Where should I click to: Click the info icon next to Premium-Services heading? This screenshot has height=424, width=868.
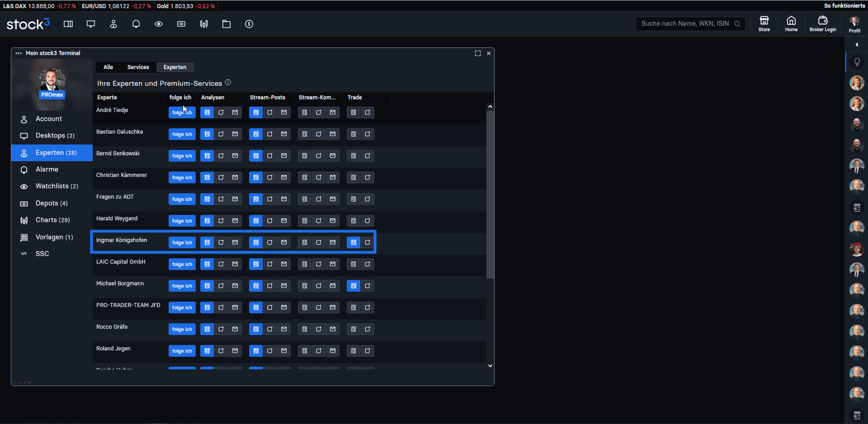[x=228, y=83]
